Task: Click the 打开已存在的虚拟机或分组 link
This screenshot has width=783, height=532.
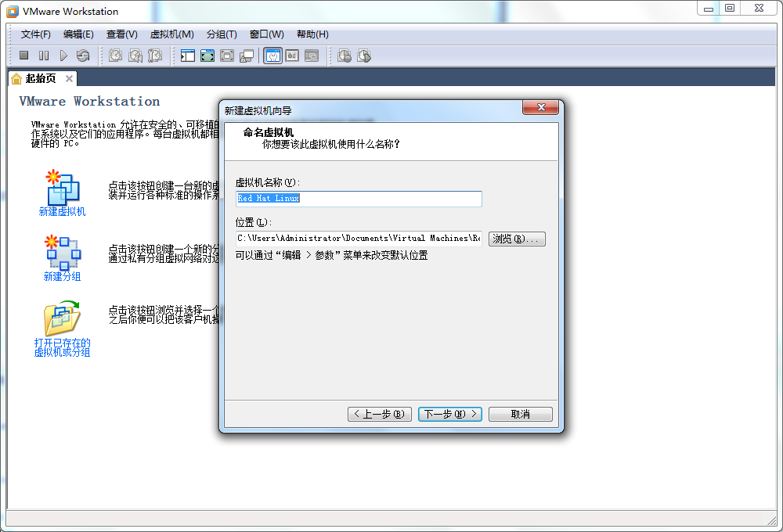Action: [62, 347]
